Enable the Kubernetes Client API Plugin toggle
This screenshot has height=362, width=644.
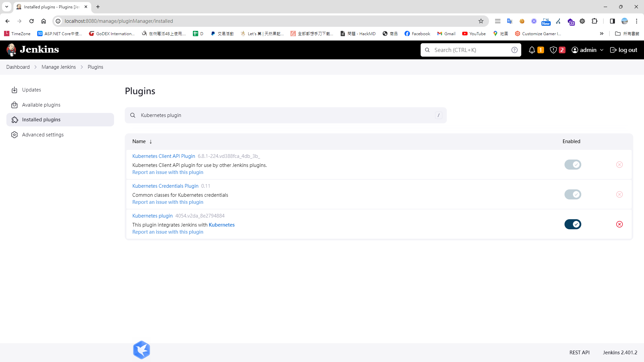click(x=572, y=165)
